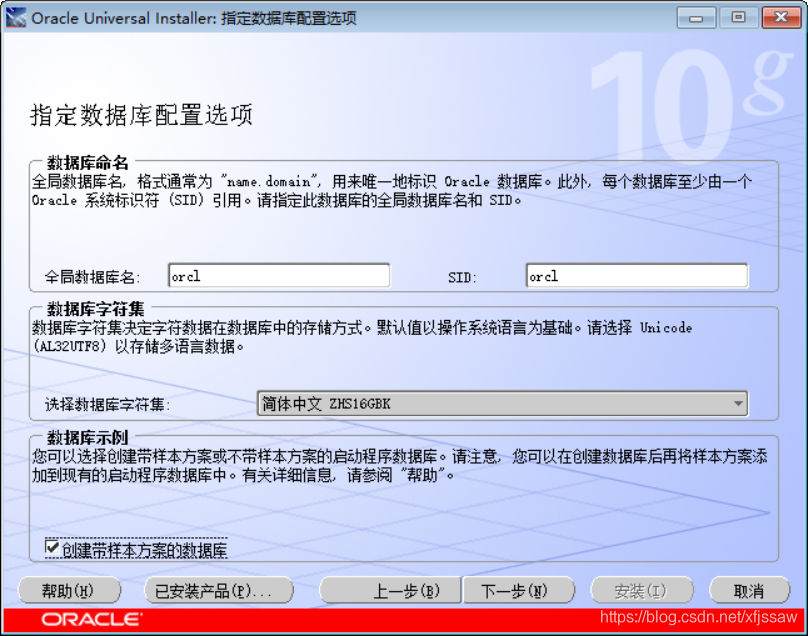Maximize the installer window
Viewport: 808px width, 636px height.
[738, 18]
